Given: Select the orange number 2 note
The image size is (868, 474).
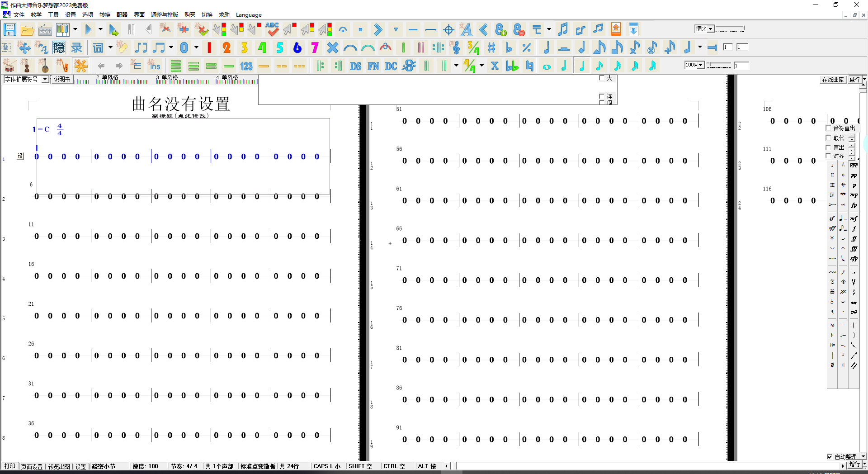Looking at the screenshot, I should pos(226,47).
